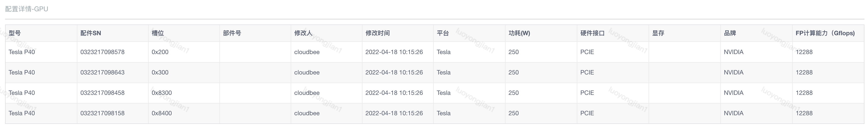The height and width of the screenshot is (128, 868).
Task: Click slot value 0x8300
Action: click(x=162, y=93)
